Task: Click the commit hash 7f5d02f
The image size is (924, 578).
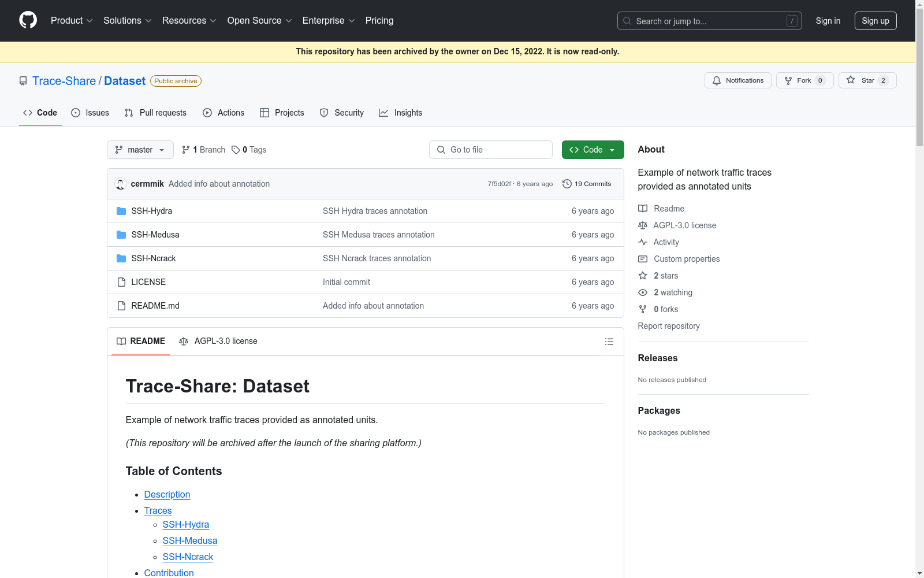Action: coord(500,184)
